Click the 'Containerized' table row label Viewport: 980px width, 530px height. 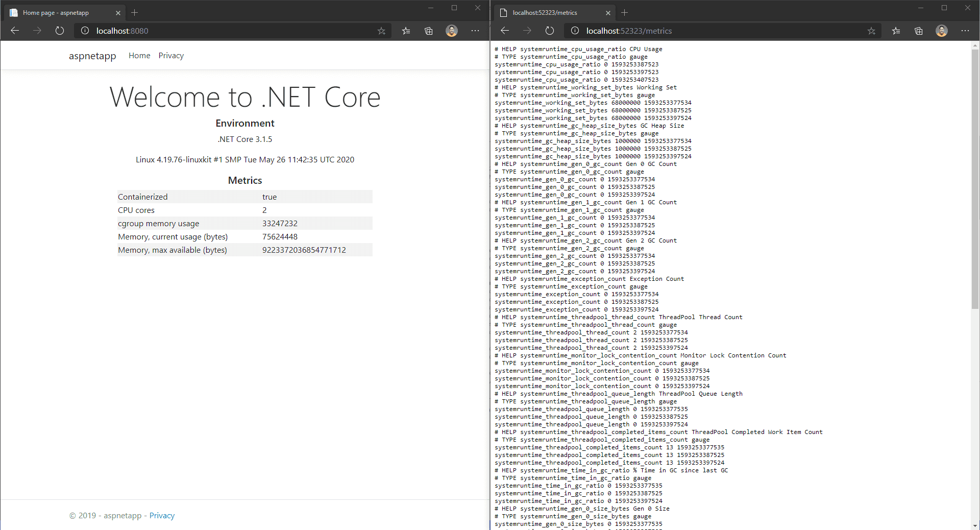click(143, 197)
